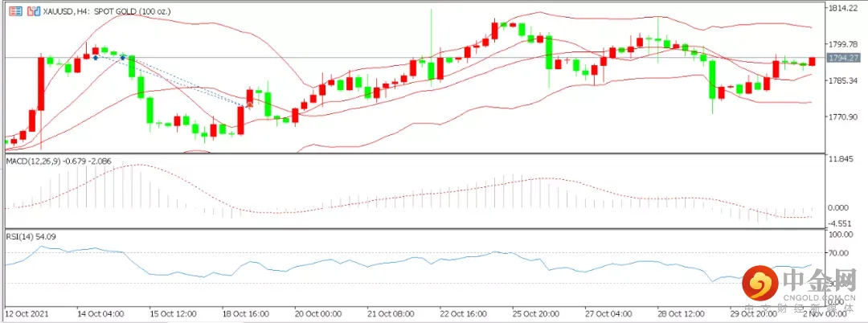
Task: Click the 14 Oct 04:00 time label
Action: point(100,313)
